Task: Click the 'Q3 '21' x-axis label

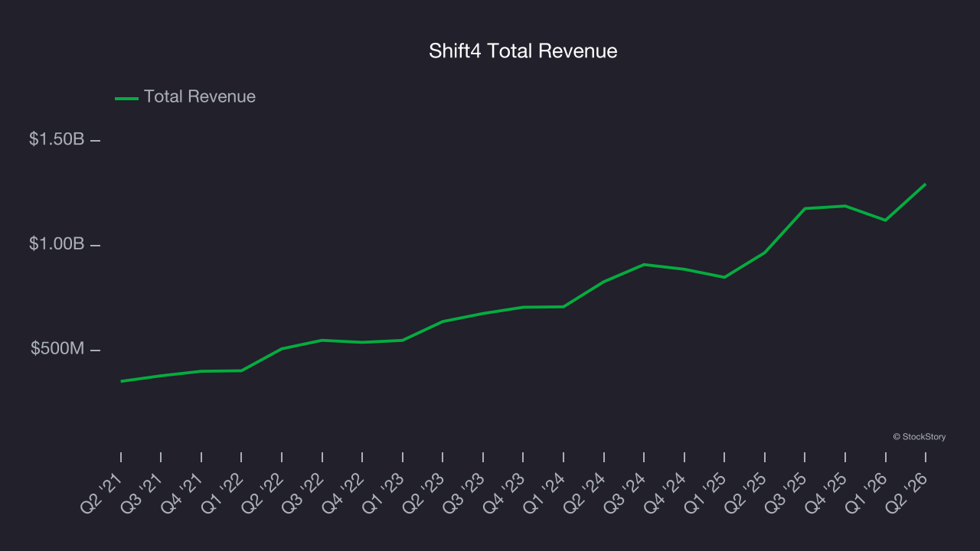Action: point(142,492)
